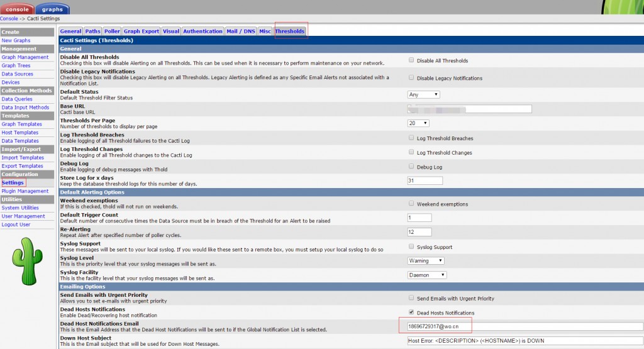This screenshot has width=644, height=349.
Task: Click Logout User link
Action: click(x=16, y=224)
